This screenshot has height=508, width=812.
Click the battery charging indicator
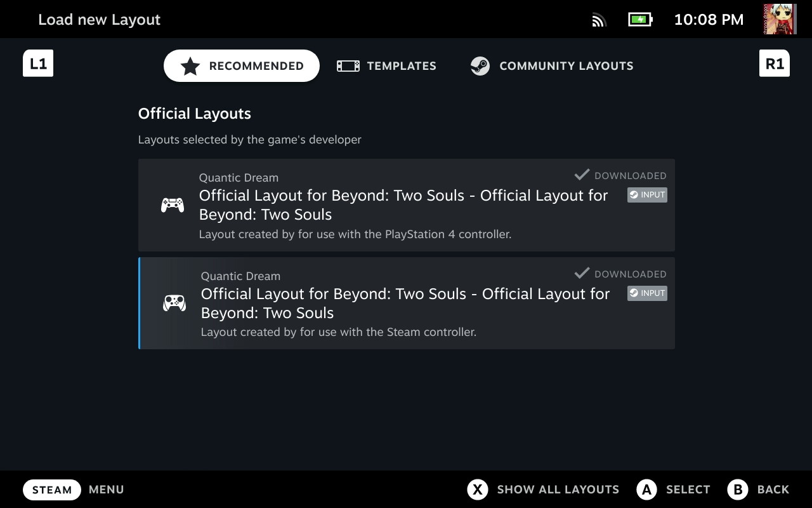pyautogui.click(x=640, y=20)
